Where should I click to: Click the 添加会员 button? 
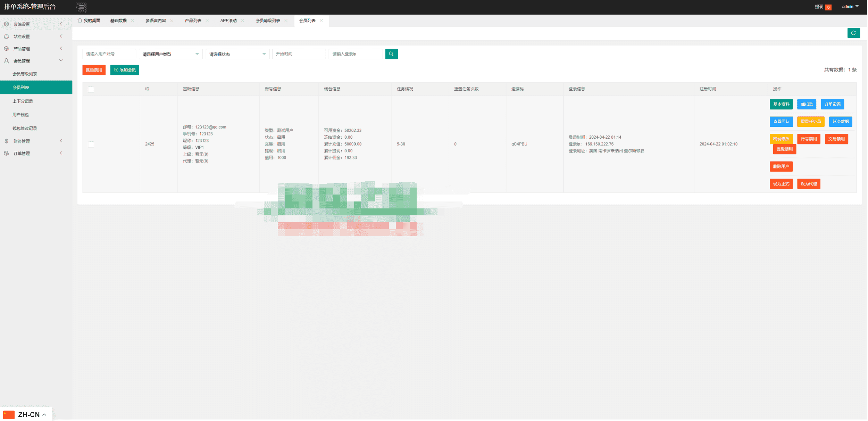click(x=125, y=70)
